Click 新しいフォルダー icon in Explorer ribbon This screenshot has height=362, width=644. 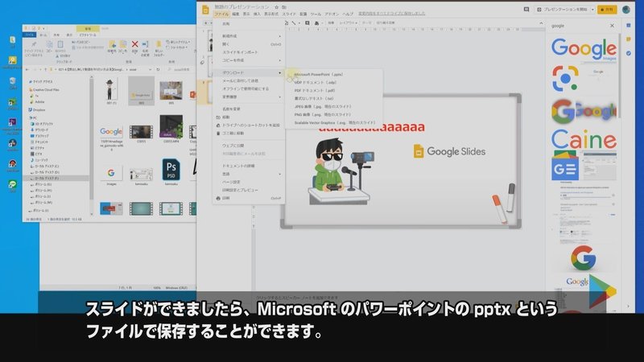point(159,47)
